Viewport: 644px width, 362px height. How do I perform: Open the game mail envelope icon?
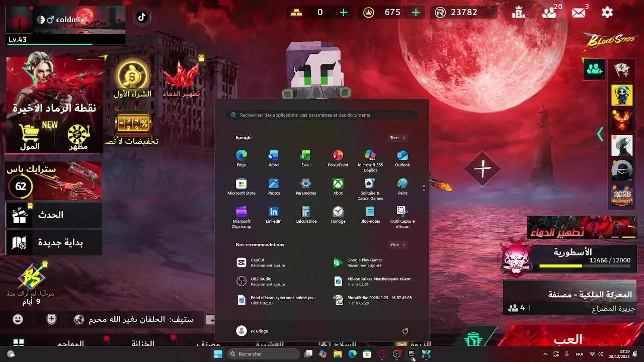click(x=579, y=13)
